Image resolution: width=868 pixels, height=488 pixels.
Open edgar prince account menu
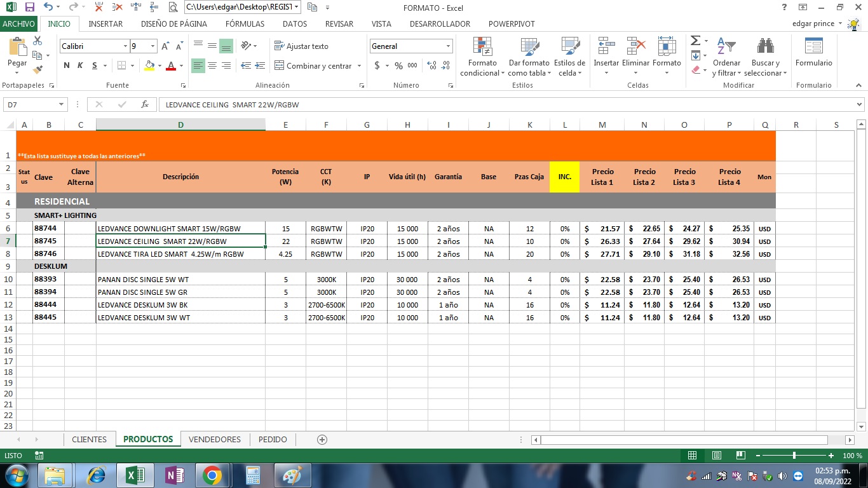[x=817, y=24]
